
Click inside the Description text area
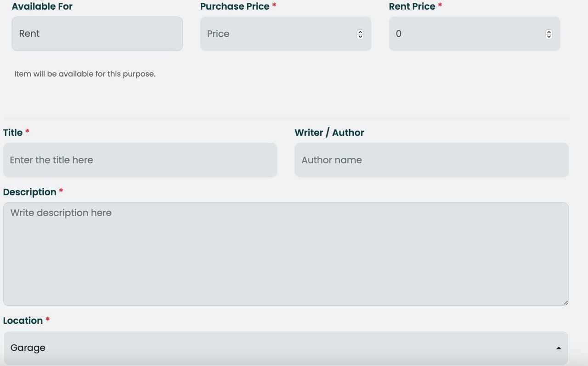pos(285,254)
